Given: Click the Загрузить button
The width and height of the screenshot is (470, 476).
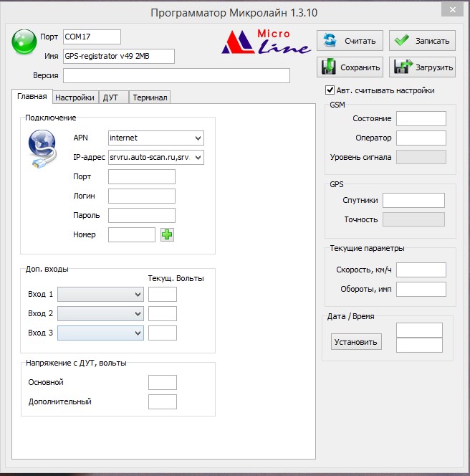Looking at the screenshot, I should pos(422,67).
